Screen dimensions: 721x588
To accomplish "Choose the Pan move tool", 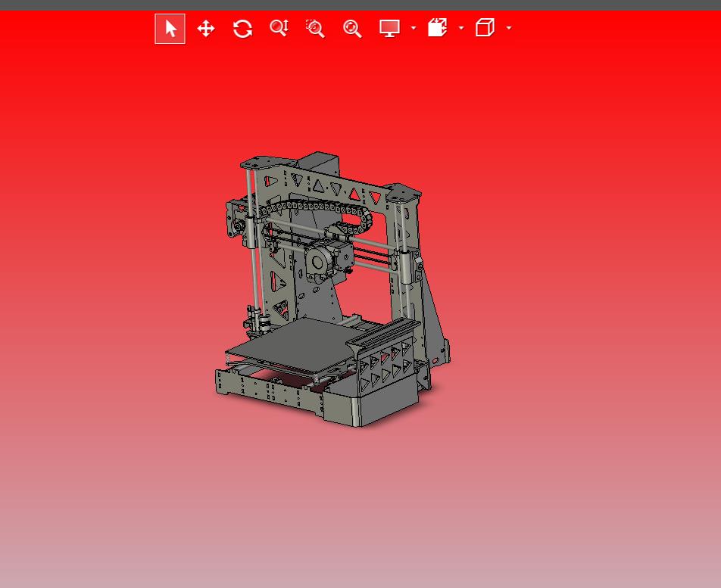I will coord(206,29).
